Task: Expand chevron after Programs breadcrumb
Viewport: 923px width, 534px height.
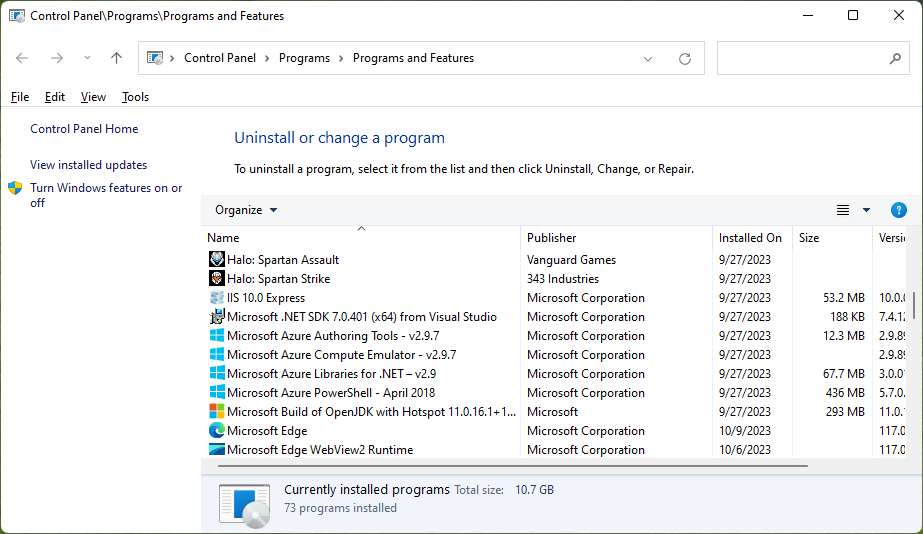Action: pyautogui.click(x=341, y=58)
